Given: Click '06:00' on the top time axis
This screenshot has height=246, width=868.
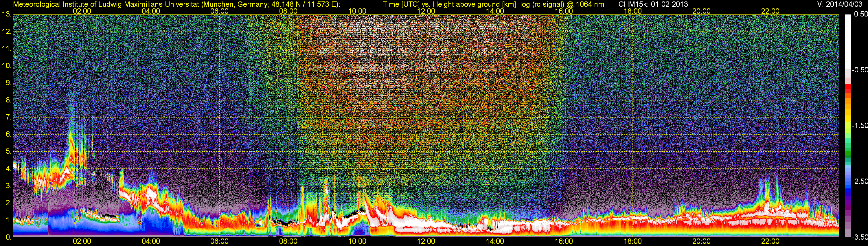Looking at the screenshot, I should [x=219, y=11].
